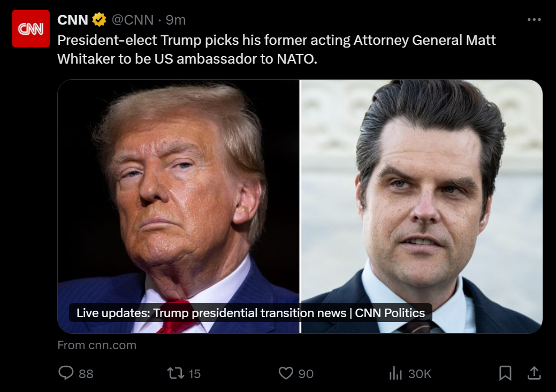The image size is (556, 392).
Task: Open view analytics bar chart icon
Action: tap(395, 373)
